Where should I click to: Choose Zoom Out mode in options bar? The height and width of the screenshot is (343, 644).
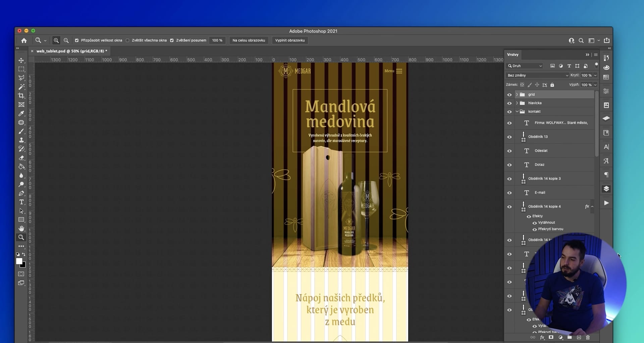[66, 40]
